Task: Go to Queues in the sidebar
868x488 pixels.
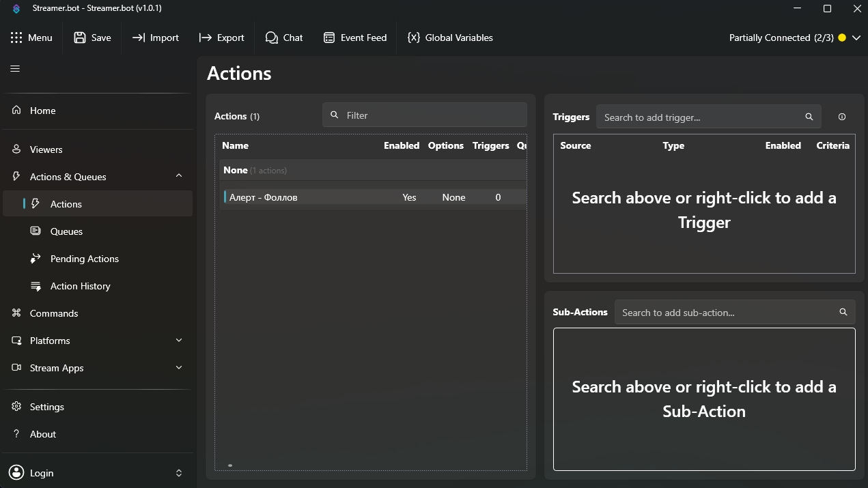Action: 66,231
